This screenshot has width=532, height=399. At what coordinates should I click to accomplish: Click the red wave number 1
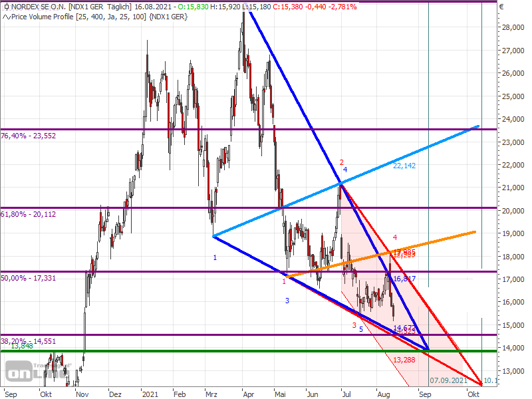point(284,281)
